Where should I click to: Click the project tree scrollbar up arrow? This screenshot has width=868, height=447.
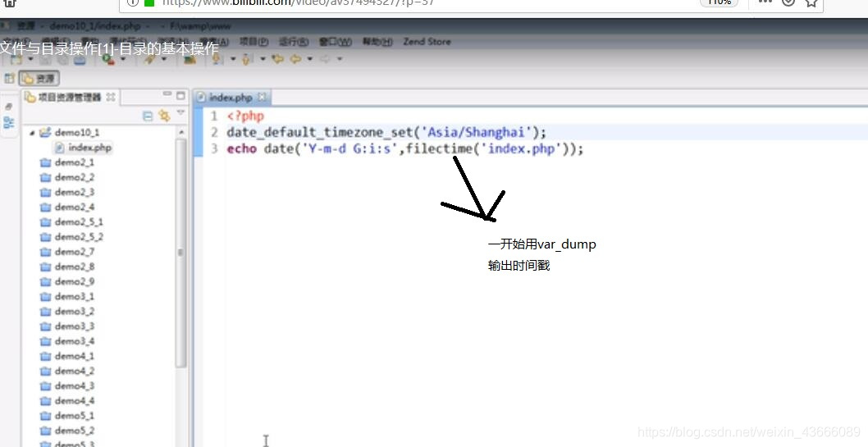[x=181, y=133]
